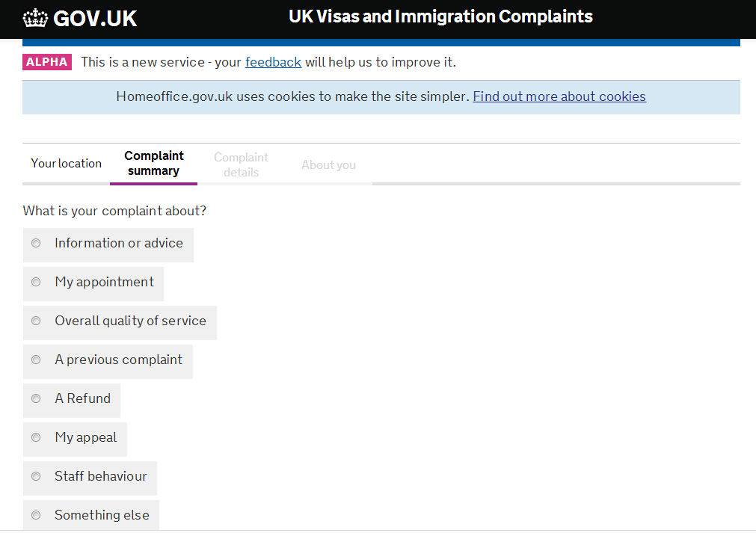
Task: Open the 'feedback' link
Action: pyautogui.click(x=273, y=62)
